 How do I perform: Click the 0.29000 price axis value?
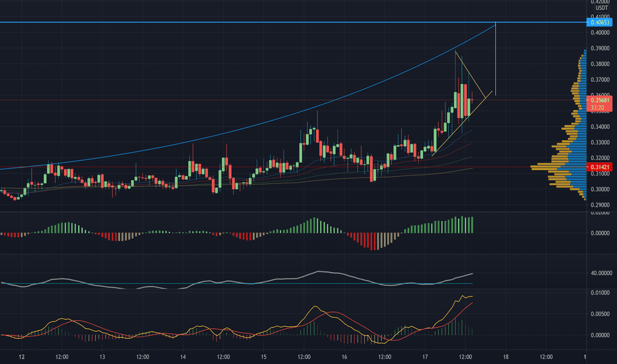[600, 205]
